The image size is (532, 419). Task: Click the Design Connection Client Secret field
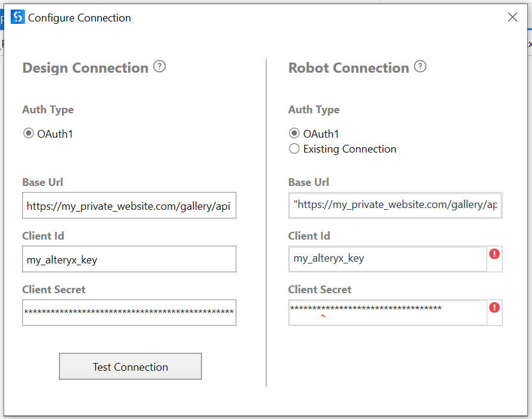[x=129, y=312]
